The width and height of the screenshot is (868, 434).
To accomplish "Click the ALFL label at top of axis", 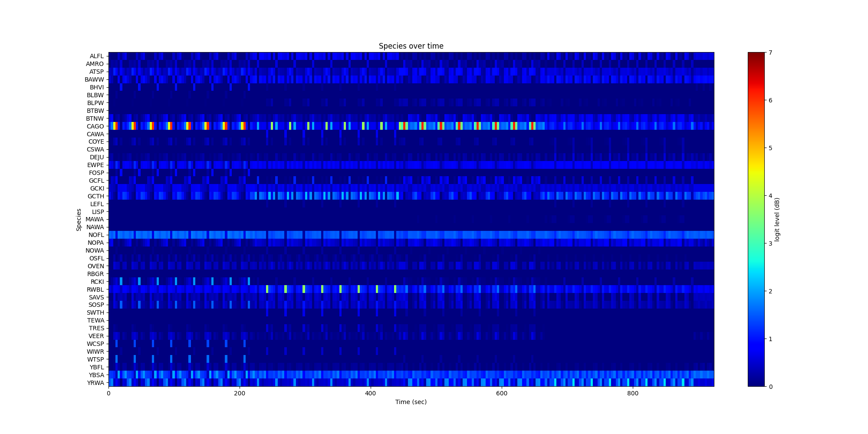I will click(96, 56).
